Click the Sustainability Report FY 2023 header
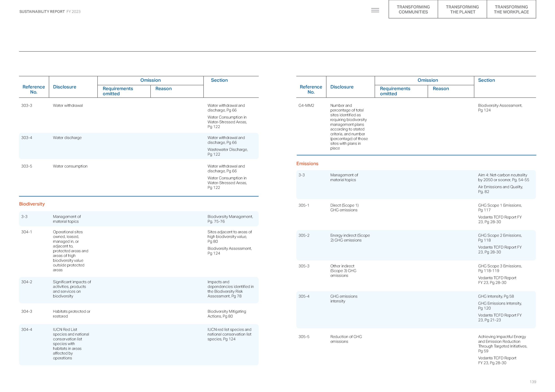 point(50,12)
